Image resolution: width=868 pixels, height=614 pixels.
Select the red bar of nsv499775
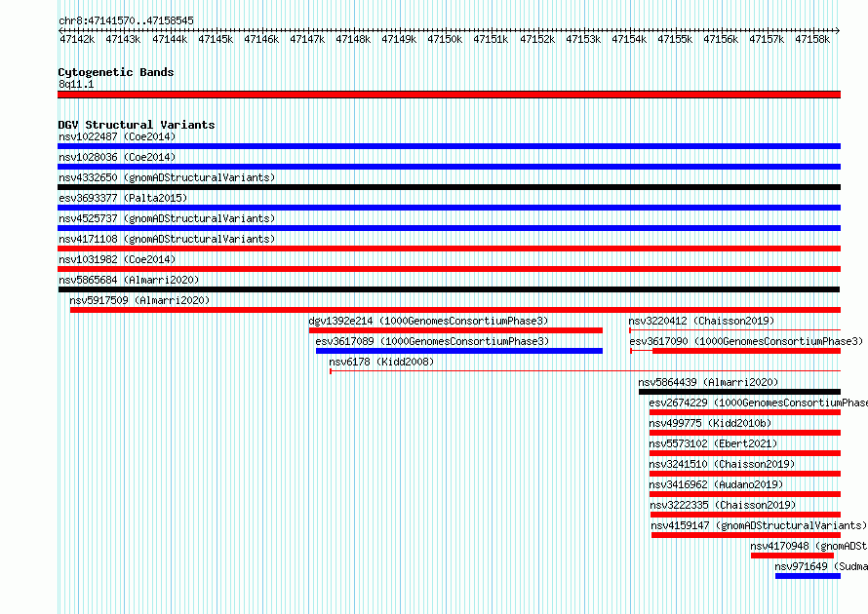(x=745, y=433)
